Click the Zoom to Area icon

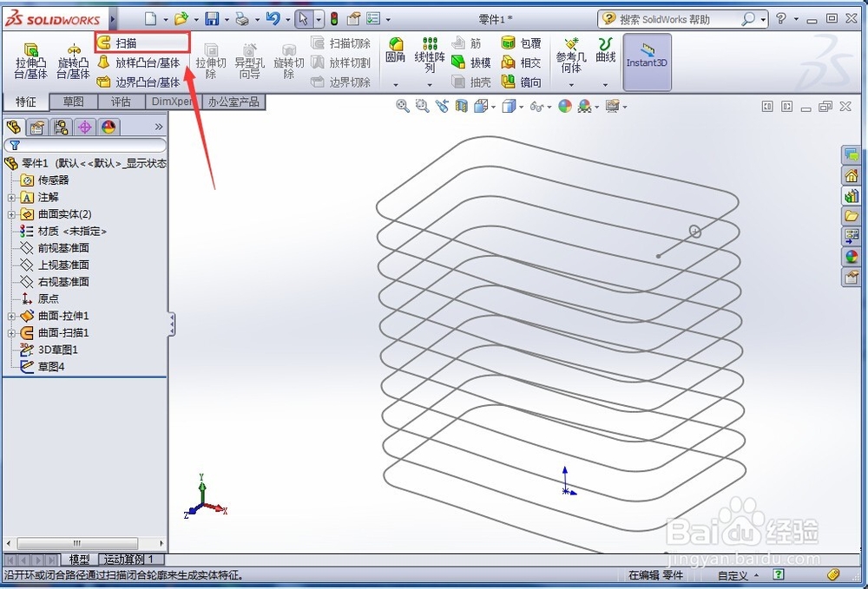[423, 106]
